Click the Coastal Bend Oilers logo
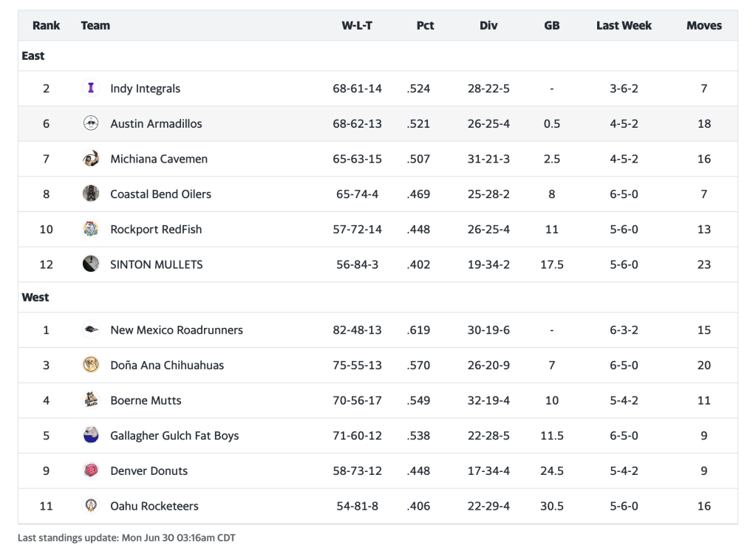The image size is (756, 551). (91, 194)
